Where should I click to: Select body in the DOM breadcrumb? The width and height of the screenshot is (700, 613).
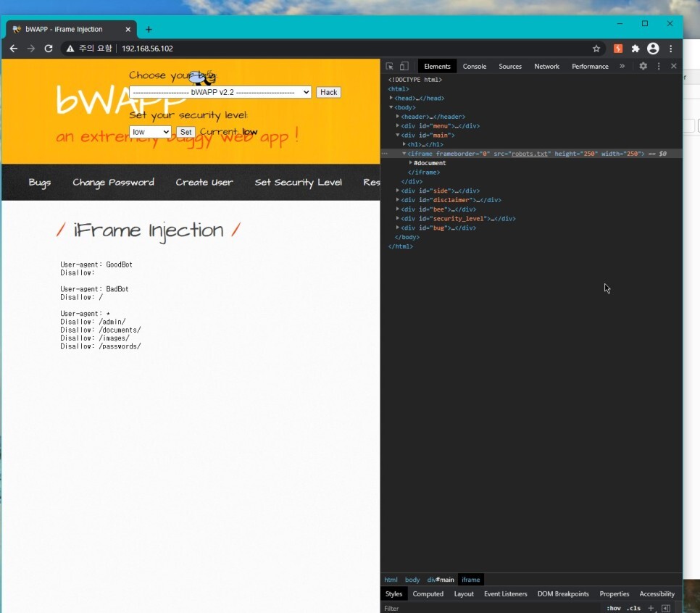[x=412, y=580]
